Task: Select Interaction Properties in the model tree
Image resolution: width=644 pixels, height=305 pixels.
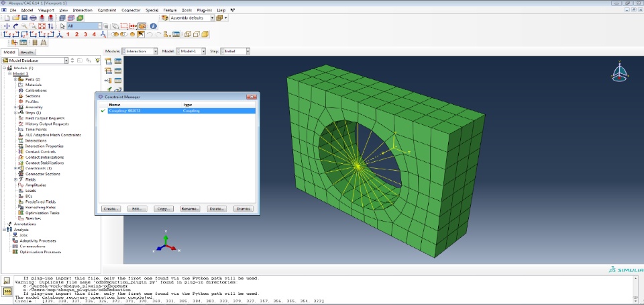Action: 44,146
